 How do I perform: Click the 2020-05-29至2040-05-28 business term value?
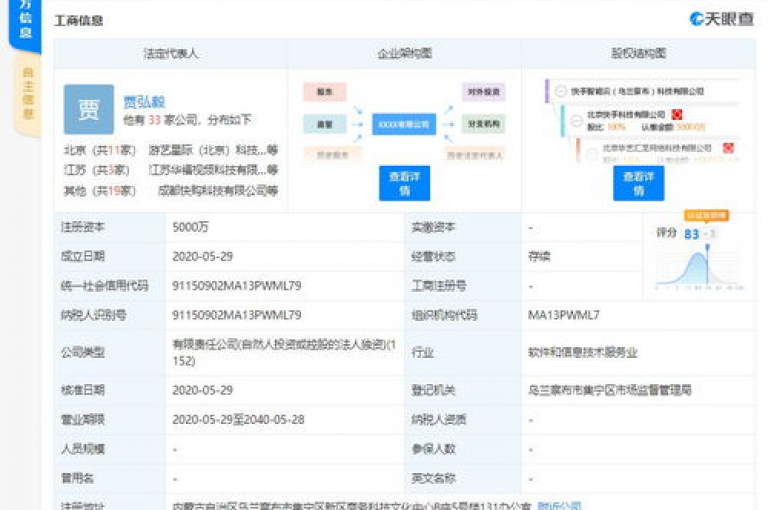[238, 419]
